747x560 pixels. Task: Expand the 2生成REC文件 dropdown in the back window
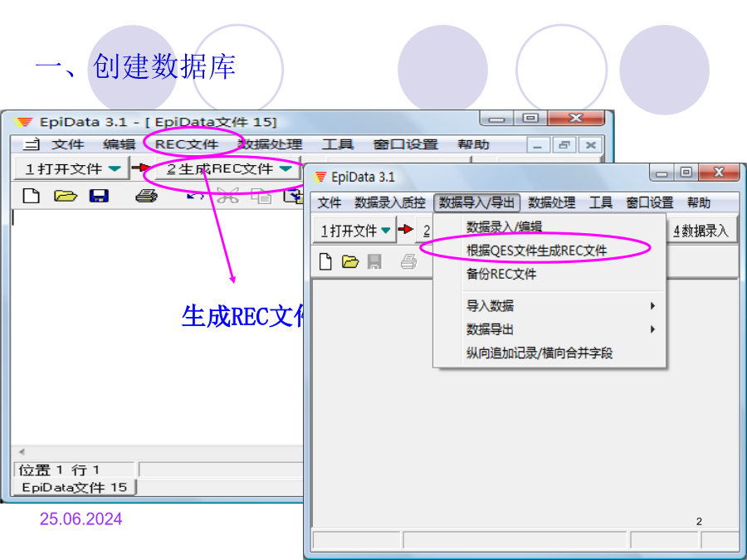pos(286,168)
